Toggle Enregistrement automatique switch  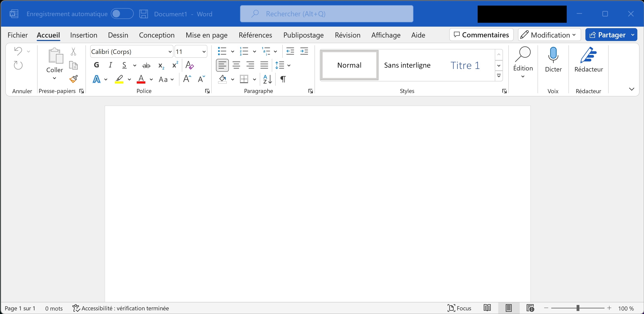tap(122, 14)
